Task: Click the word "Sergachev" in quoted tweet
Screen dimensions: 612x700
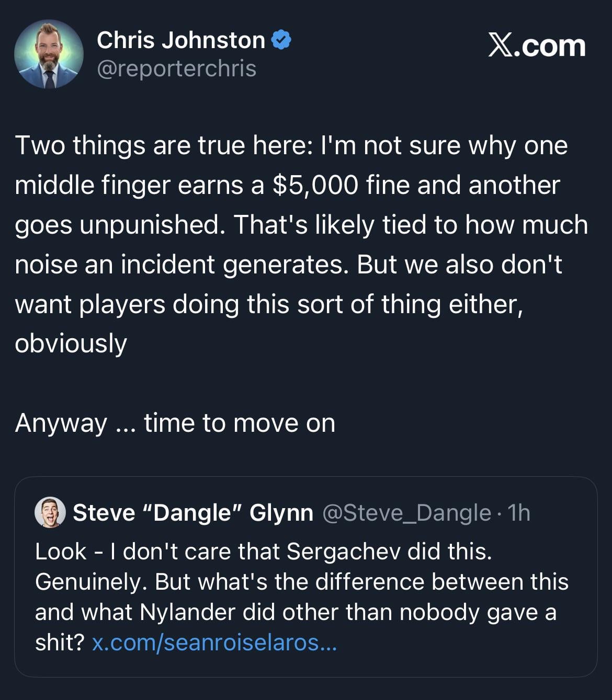Action: coord(344,551)
